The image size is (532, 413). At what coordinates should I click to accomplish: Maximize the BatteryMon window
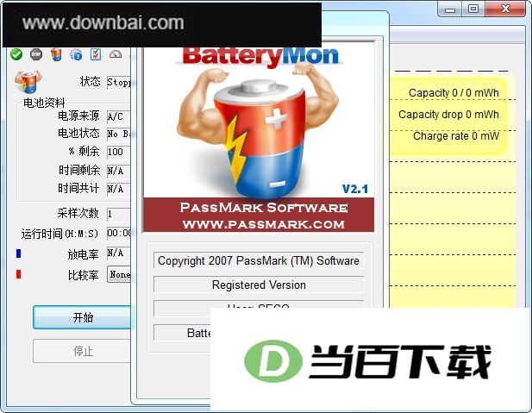(x=473, y=9)
